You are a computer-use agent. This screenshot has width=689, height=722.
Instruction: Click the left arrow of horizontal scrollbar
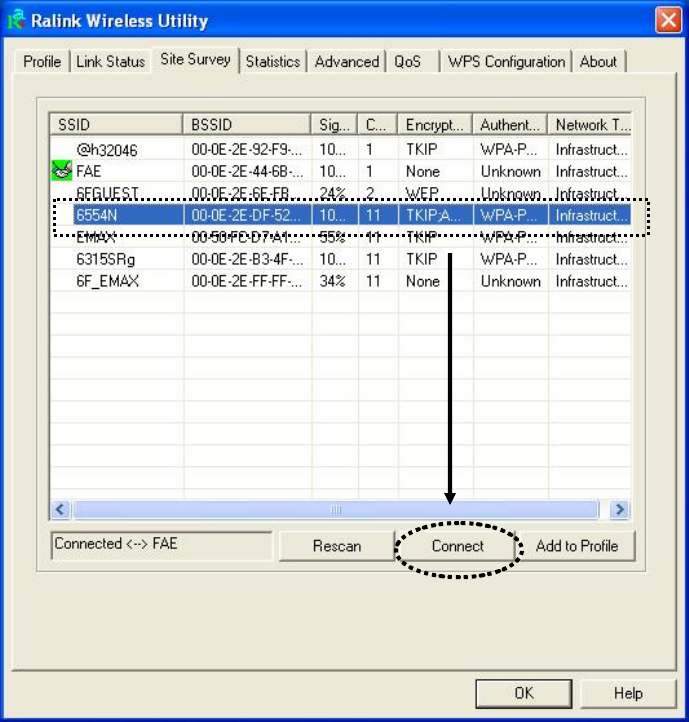pyautogui.click(x=60, y=509)
